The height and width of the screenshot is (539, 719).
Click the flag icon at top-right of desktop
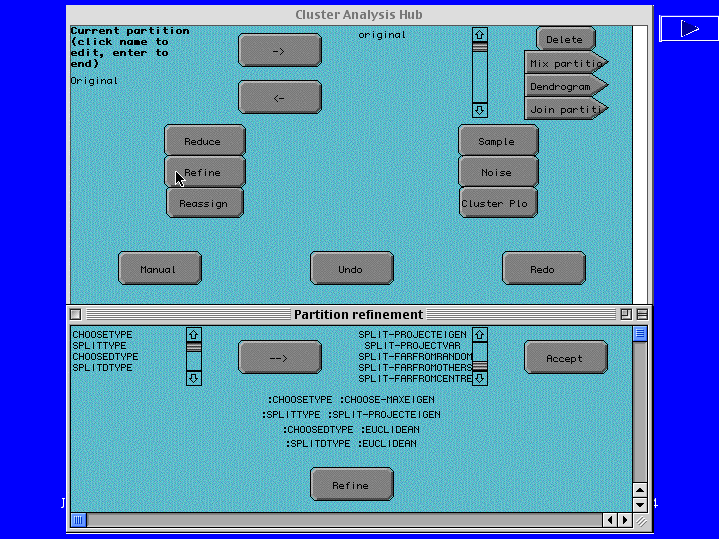[689, 28]
